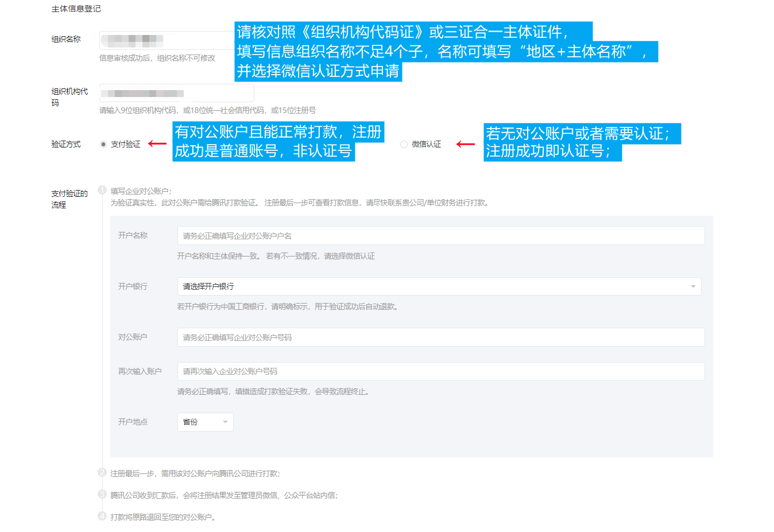
Task: Click the blue note 有对公账户且能正常打款
Action: pos(278,141)
